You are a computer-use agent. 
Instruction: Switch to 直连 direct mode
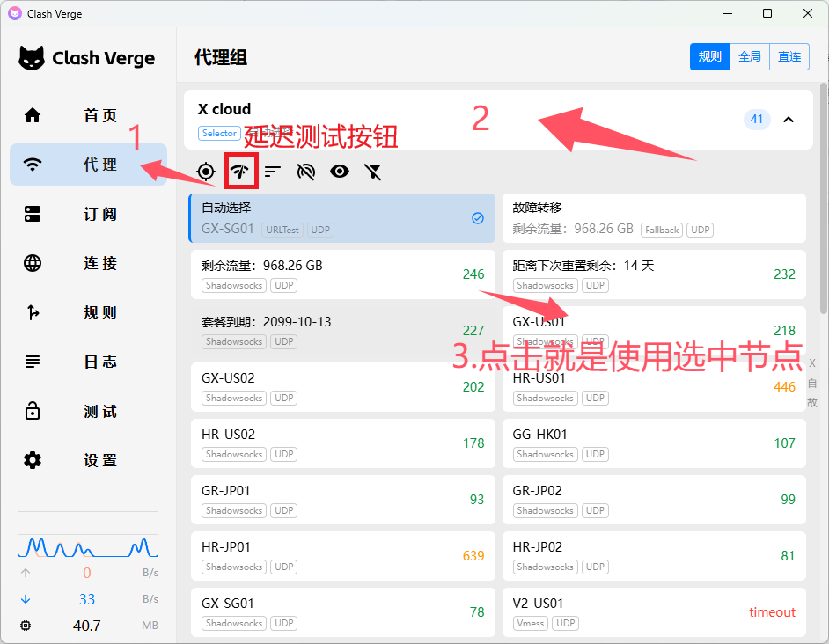pos(789,56)
